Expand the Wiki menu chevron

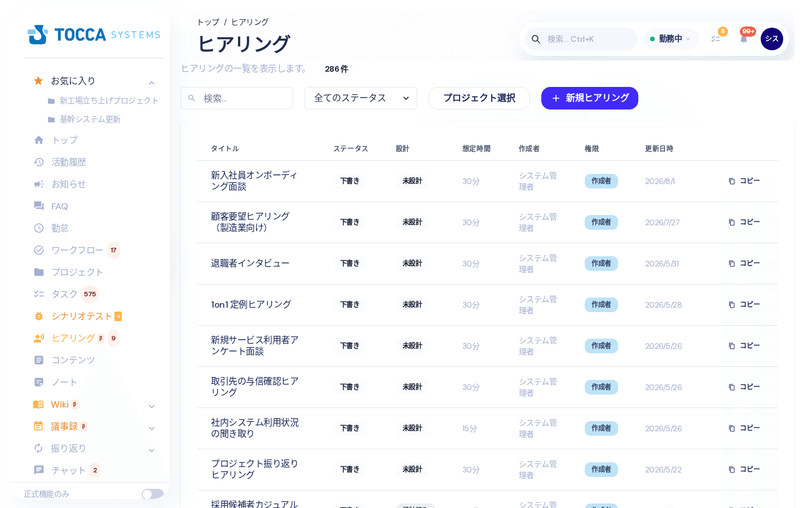[x=152, y=406]
